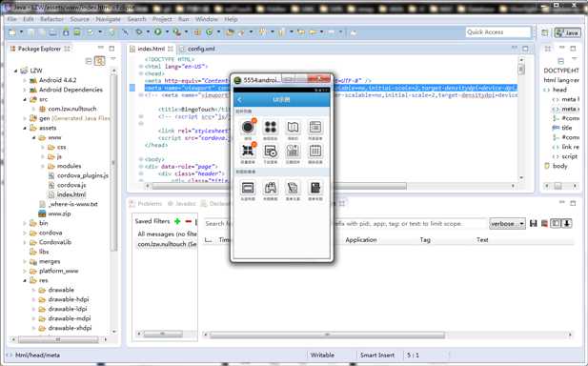Click the New file toolbar icon
This screenshot has height=366, width=588.
point(12,32)
